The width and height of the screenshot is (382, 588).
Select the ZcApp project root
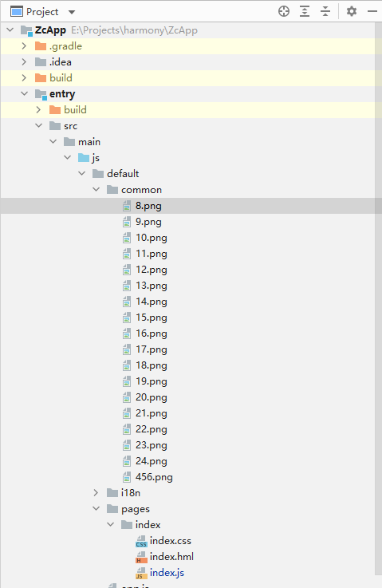(x=50, y=30)
